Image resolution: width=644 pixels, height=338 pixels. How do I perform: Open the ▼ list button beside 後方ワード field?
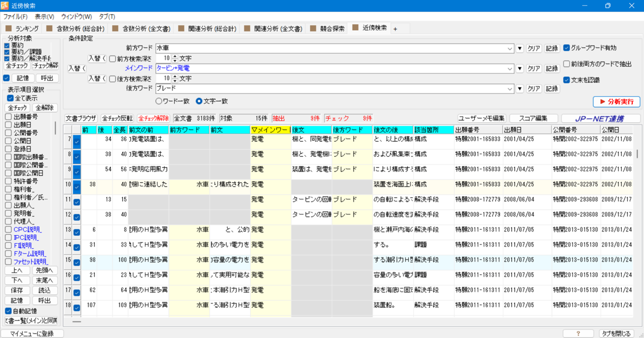pos(520,89)
